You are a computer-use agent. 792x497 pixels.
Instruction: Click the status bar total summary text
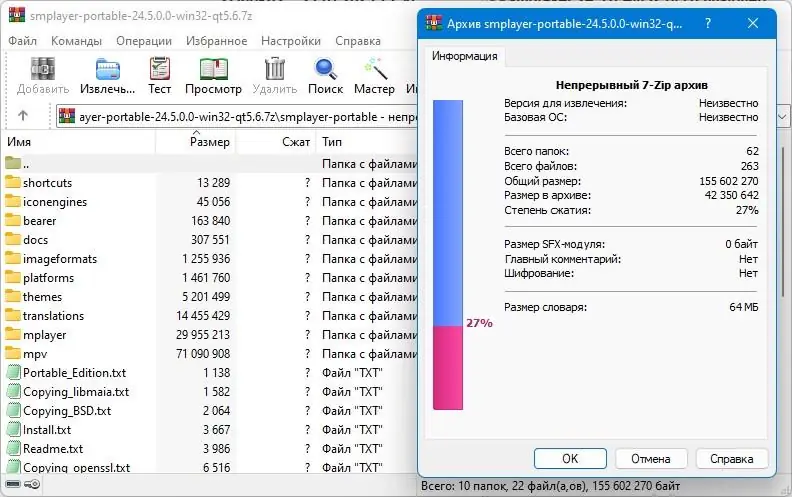[x=551, y=486]
